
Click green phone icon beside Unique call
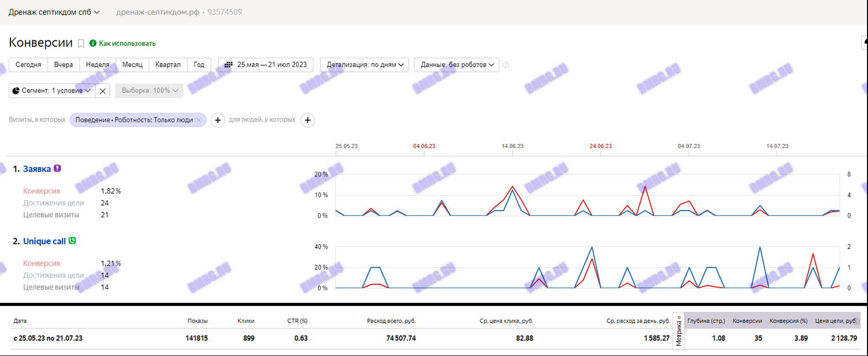click(x=73, y=241)
